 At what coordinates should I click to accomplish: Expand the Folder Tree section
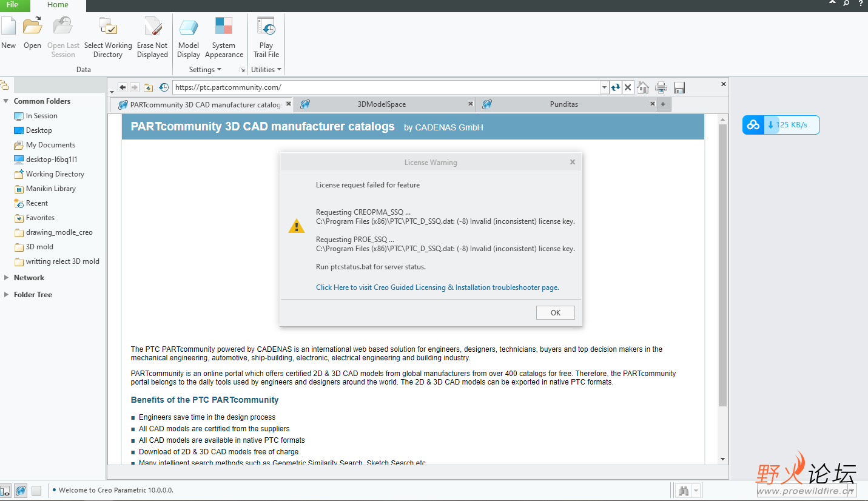6,295
